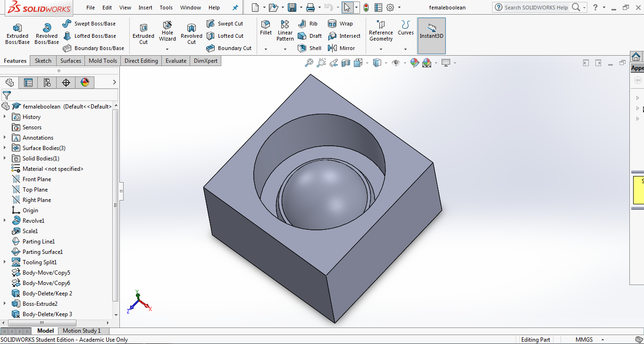Click the Linear Pattern tool

click(x=285, y=31)
